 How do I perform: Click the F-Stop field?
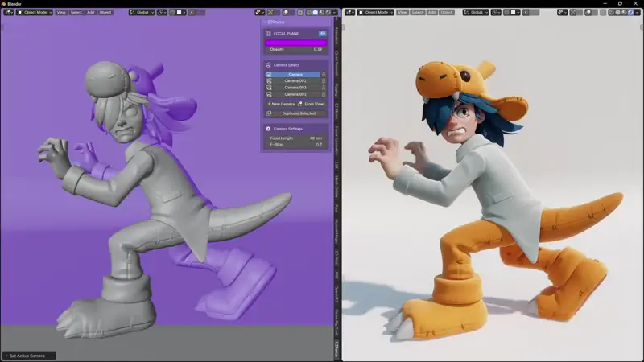pyautogui.click(x=295, y=145)
